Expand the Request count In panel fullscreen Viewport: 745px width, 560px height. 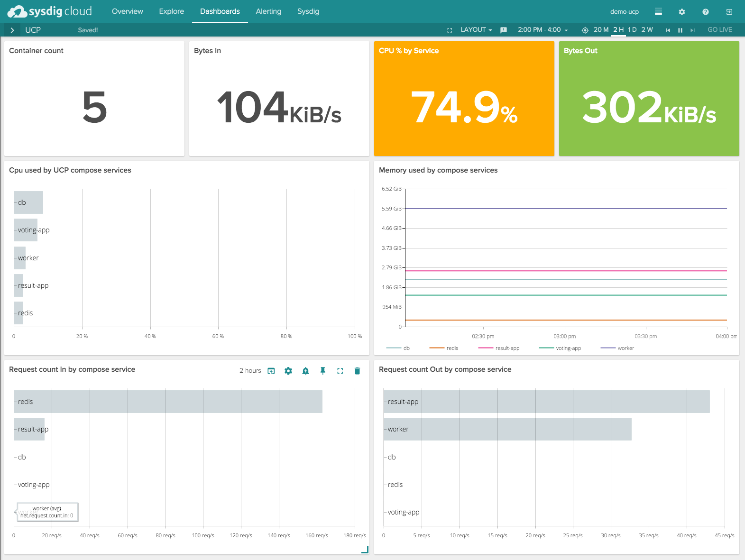tap(340, 371)
